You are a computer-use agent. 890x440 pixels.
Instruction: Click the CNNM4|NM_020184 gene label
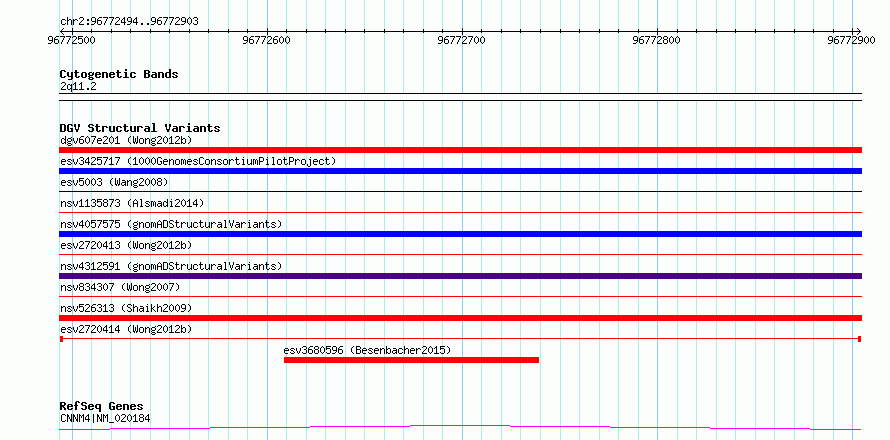(105, 419)
